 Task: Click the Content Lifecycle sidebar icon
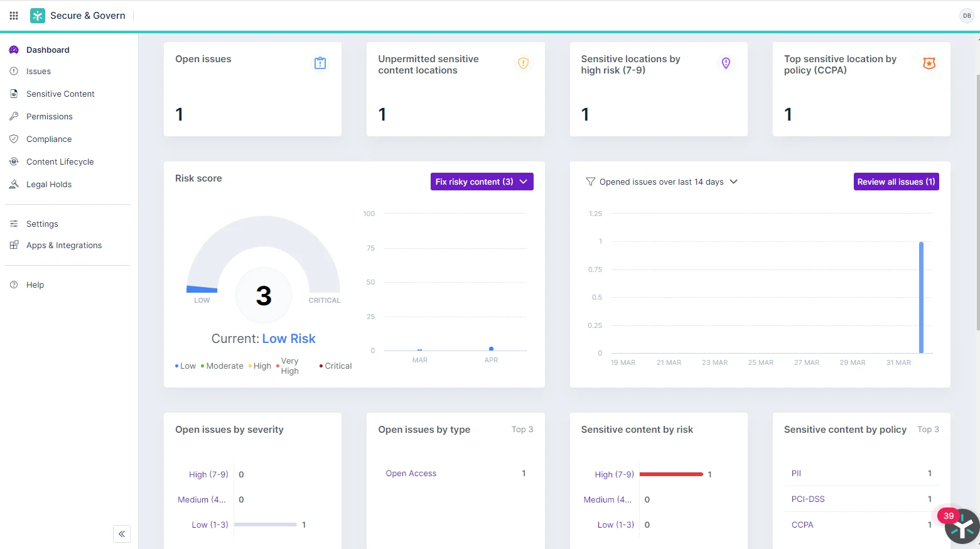tap(14, 161)
